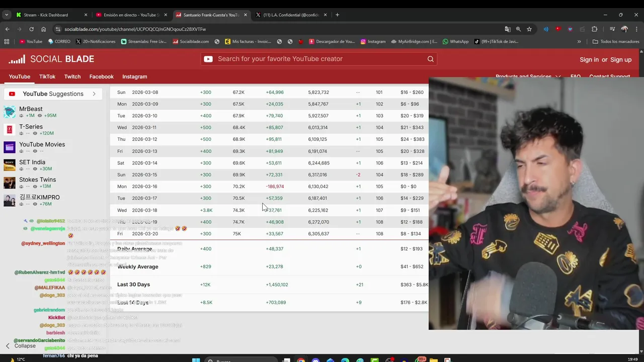Show more bookmarks with the double chevron
Image resolution: width=644 pixels, height=362 pixels.
point(579,42)
